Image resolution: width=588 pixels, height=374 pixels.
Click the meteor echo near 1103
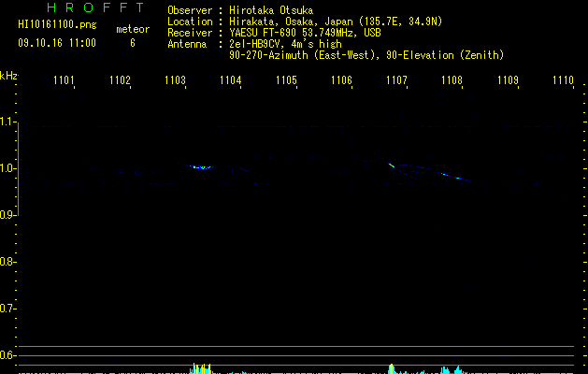(201, 167)
